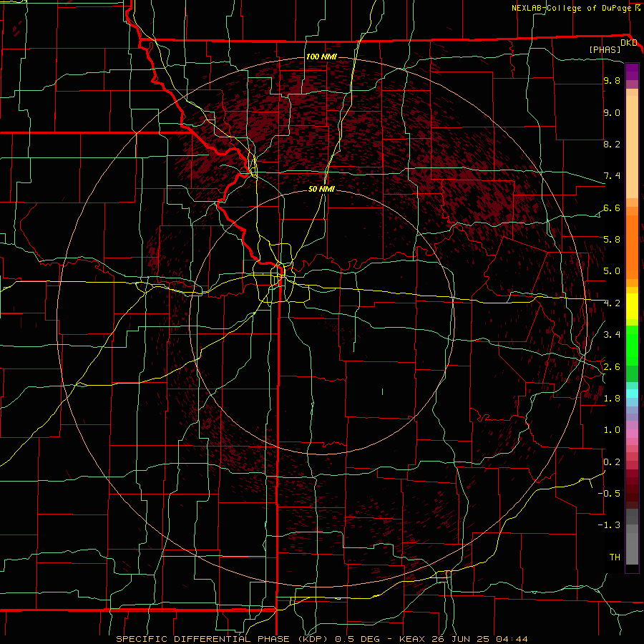Click the 0.2 value on color scale
The image size is (644, 644).
pos(612,462)
